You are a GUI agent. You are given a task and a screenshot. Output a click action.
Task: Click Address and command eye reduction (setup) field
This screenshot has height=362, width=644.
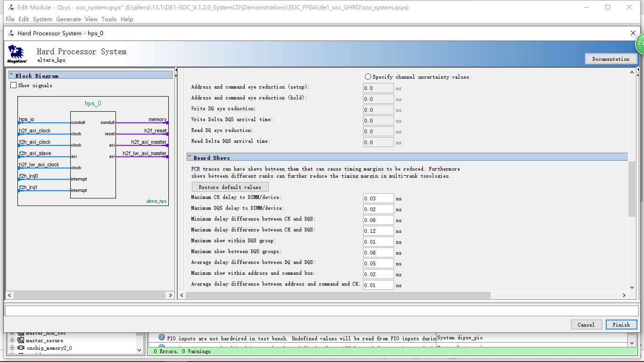pos(378,88)
